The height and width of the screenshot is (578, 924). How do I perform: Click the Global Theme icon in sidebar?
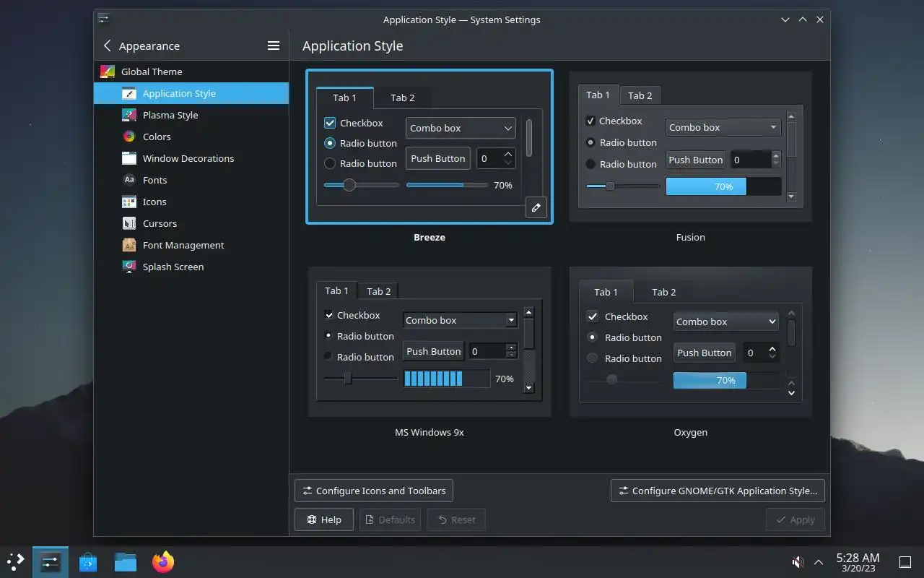click(108, 72)
